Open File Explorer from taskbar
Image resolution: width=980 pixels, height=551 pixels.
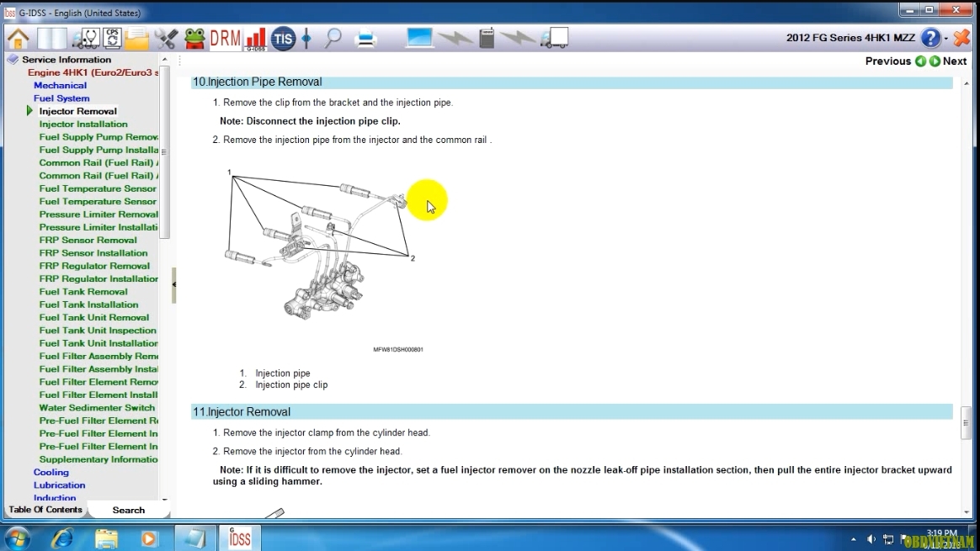(106, 538)
